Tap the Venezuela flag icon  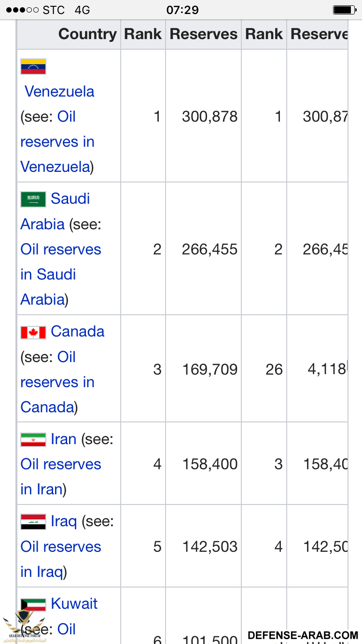(33, 67)
